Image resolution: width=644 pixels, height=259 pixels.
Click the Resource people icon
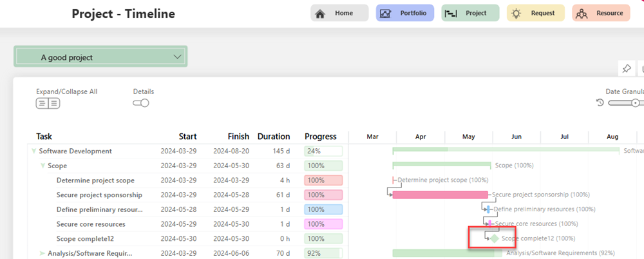pos(582,14)
